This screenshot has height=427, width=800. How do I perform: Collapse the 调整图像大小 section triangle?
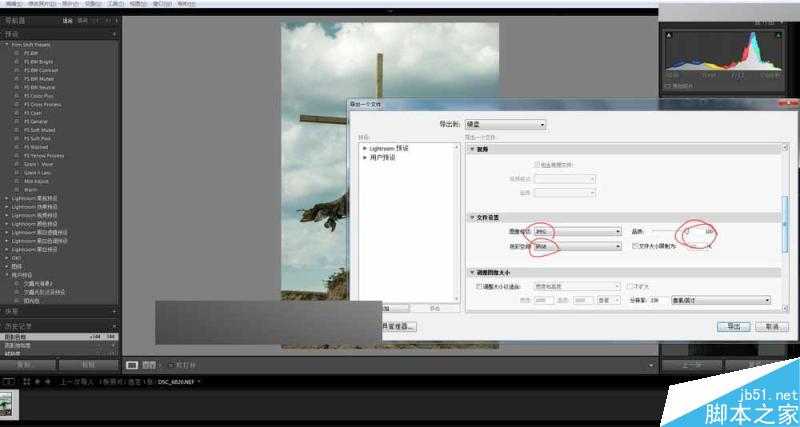472,272
